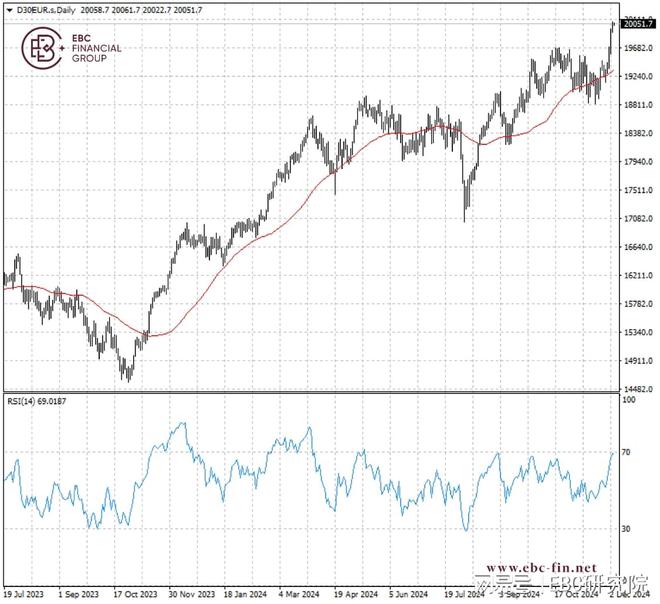Select the 4 Mar 2024 date label
Viewport: 660px width, 604px height.
(299, 593)
